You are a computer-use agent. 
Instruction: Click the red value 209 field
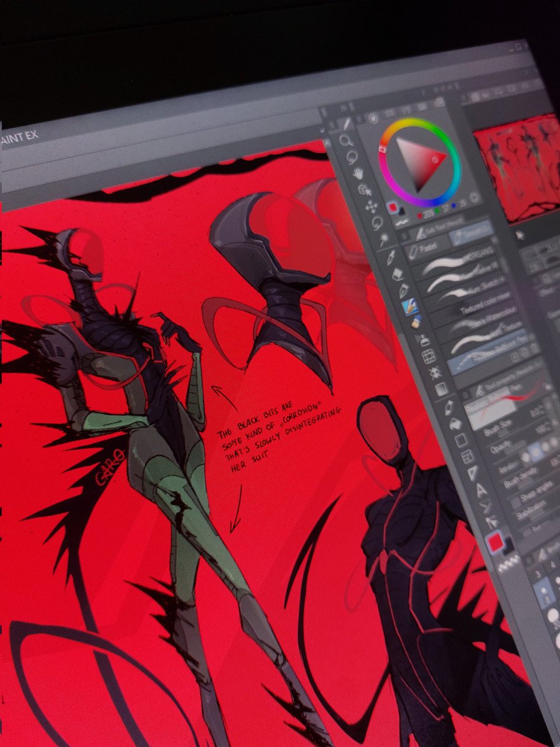(429, 214)
